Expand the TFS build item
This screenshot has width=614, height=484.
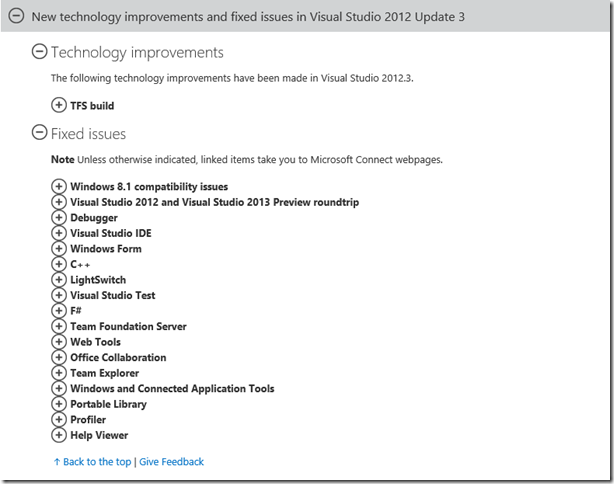click(59, 105)
